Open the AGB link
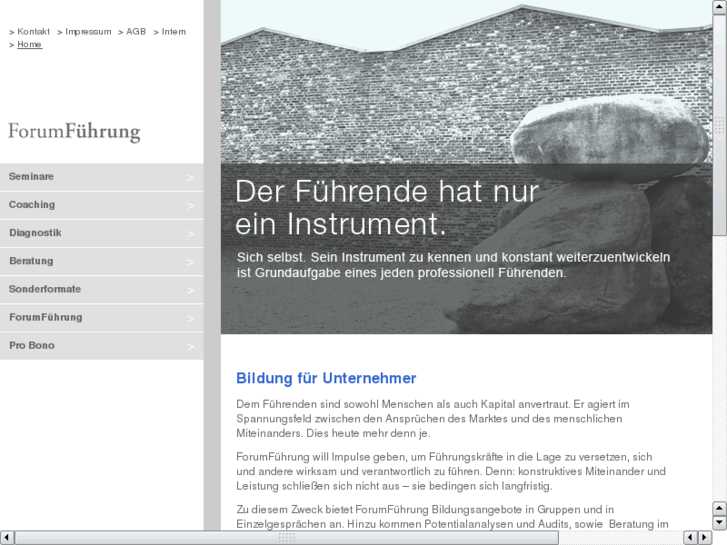727x545 pixels. pyautogui.click(x=136, y=32)
